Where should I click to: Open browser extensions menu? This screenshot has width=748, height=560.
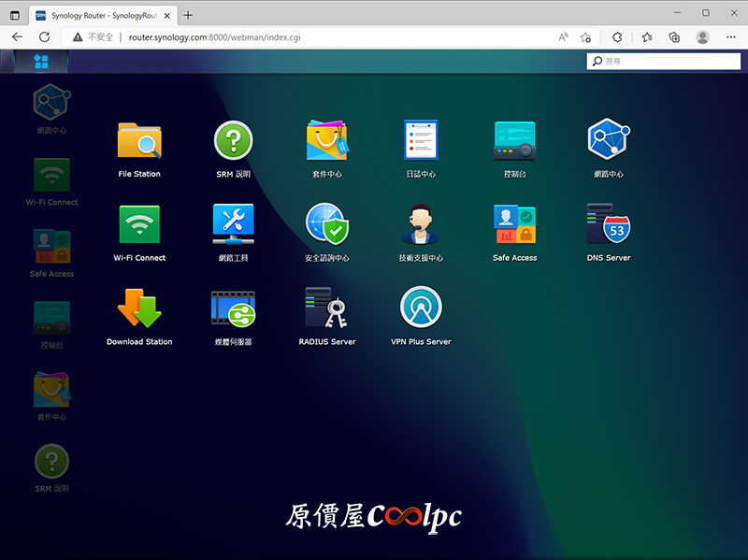point(617,37)
